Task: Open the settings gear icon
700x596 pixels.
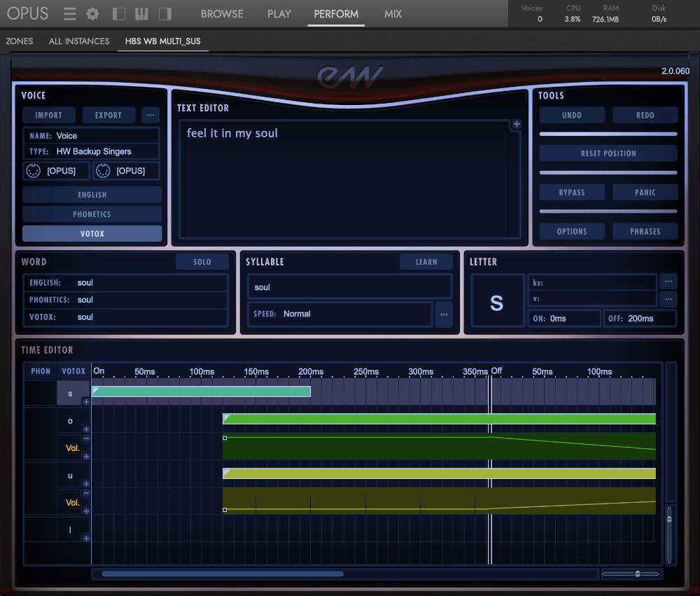Action: (x=92, y=14)
